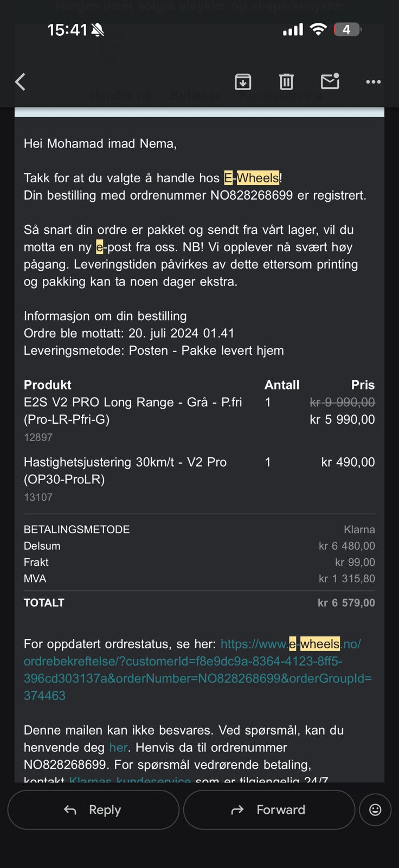
Task: Follow the "her" contact link
Action: (x=118, y=748)
